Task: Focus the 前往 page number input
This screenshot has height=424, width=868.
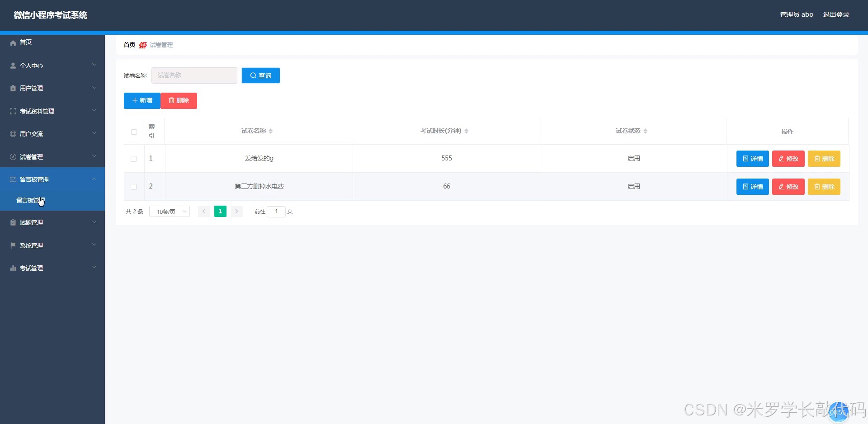Action: (276, 211)
